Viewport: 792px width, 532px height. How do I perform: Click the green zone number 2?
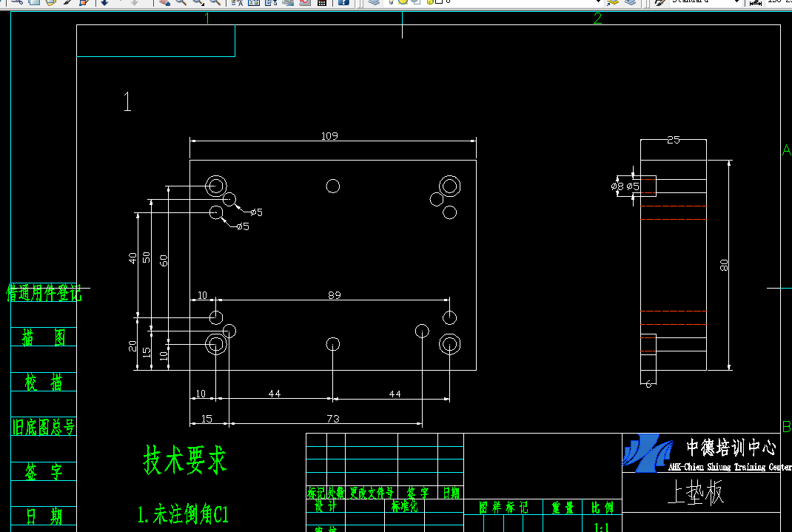pos(597,18)
